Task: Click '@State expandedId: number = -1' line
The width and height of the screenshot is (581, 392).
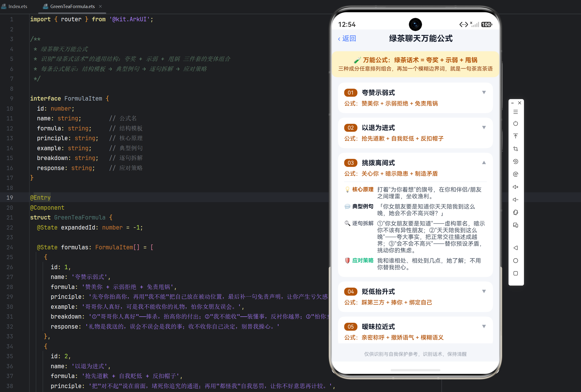Action: [x=90, y=227]
